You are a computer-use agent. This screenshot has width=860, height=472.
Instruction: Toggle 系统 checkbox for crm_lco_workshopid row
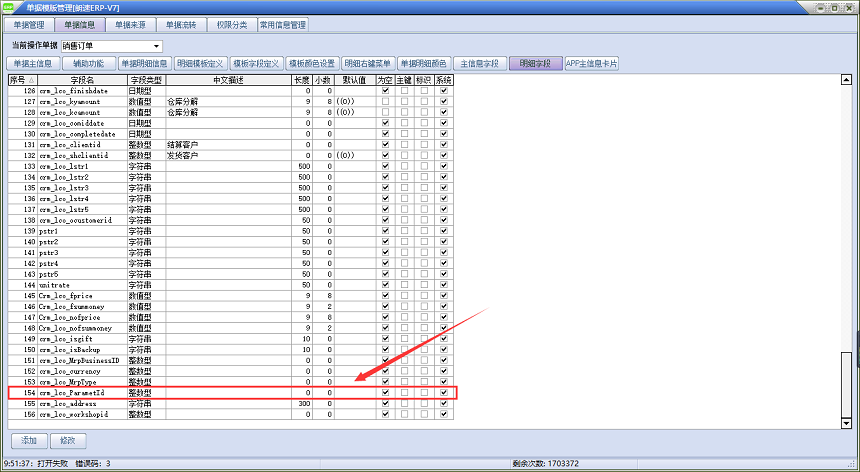click(x=443, y=414)
